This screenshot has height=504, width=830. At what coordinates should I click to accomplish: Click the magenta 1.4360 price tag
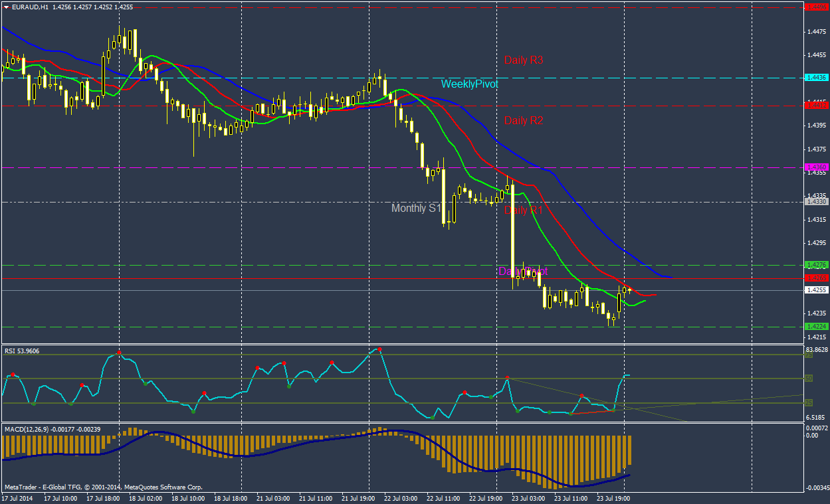pyautogui.click(x=815, y=167)
